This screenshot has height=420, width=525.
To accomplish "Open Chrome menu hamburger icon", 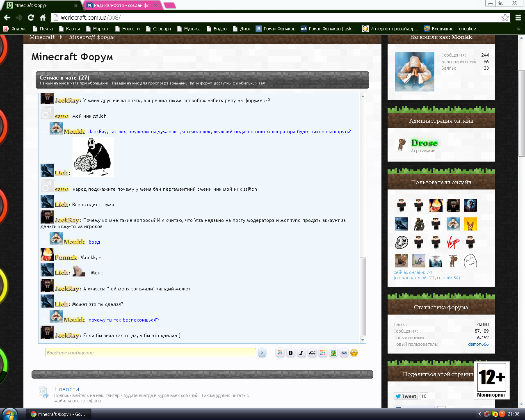I will 518,18.
